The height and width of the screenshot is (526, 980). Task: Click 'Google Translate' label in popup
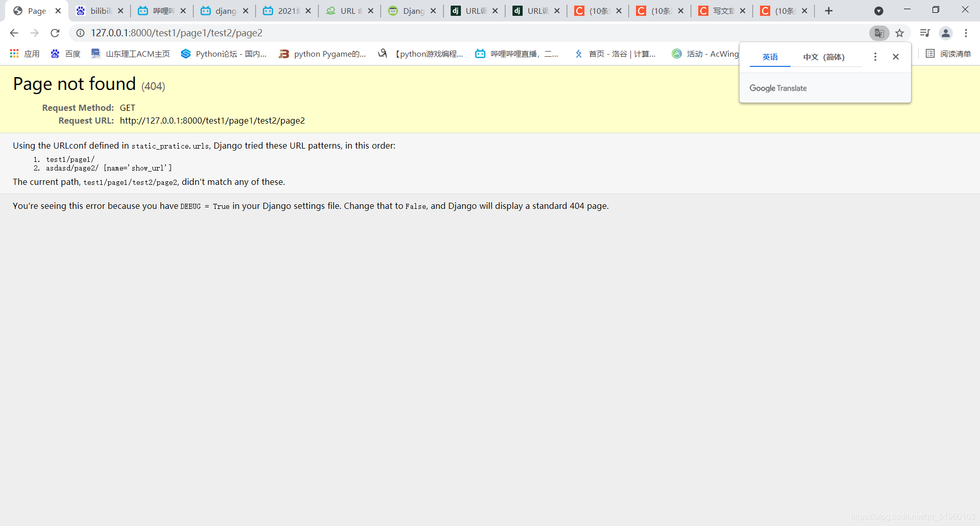tap(778, 88)
